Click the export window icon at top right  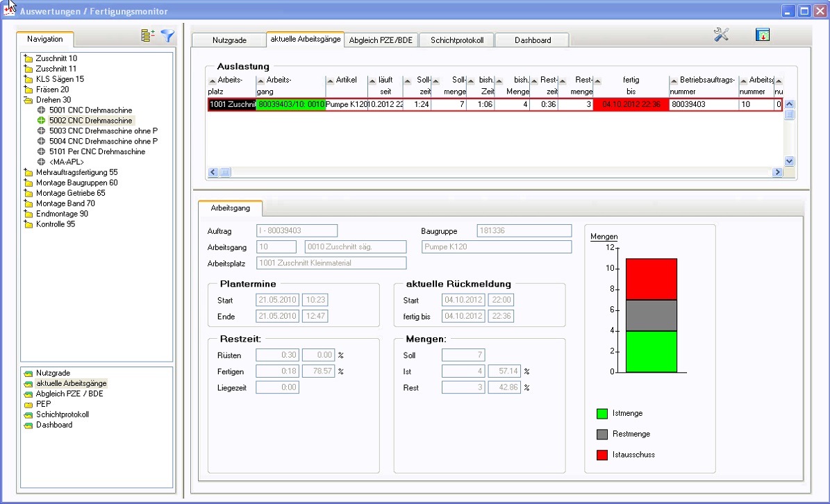[x=762, y=35]
